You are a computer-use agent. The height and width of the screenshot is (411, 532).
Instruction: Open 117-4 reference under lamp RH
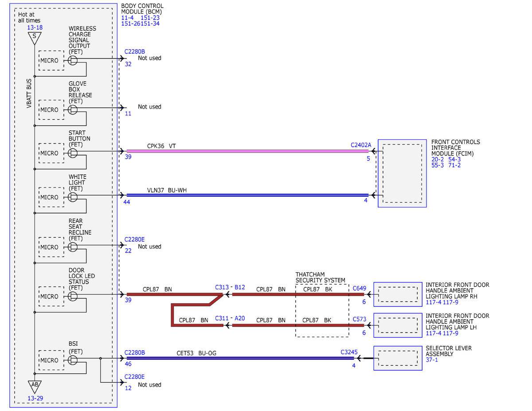point(433,302)
